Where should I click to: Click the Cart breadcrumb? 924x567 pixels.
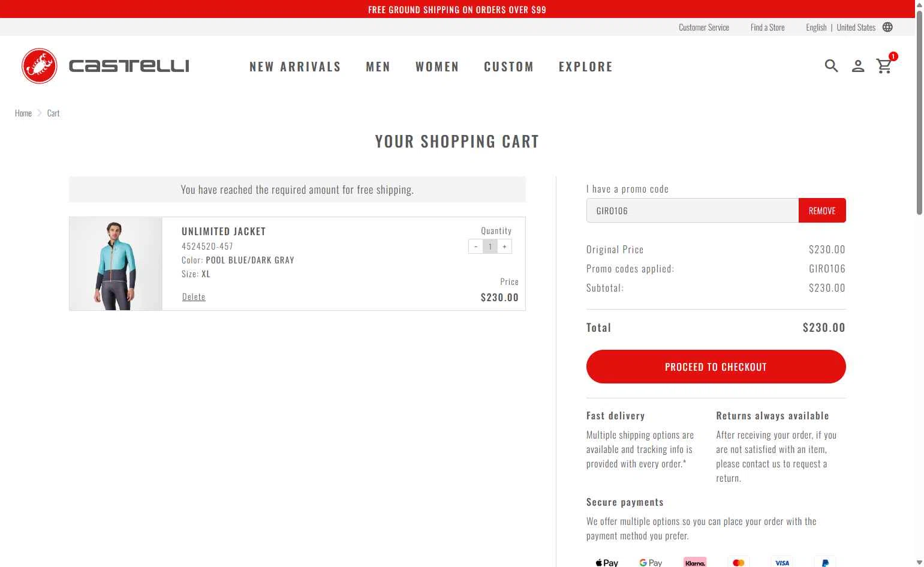53,113
